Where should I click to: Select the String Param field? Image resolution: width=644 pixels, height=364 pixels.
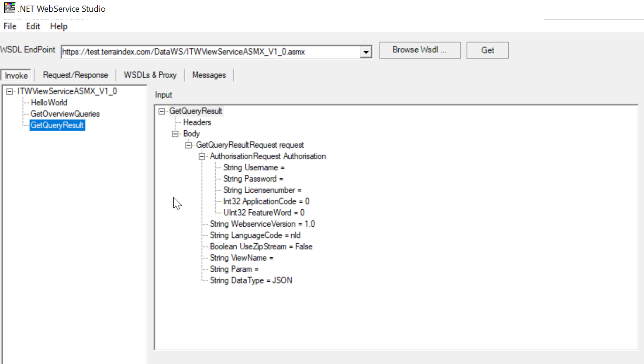pyautogui.click(x=234, y=269)
